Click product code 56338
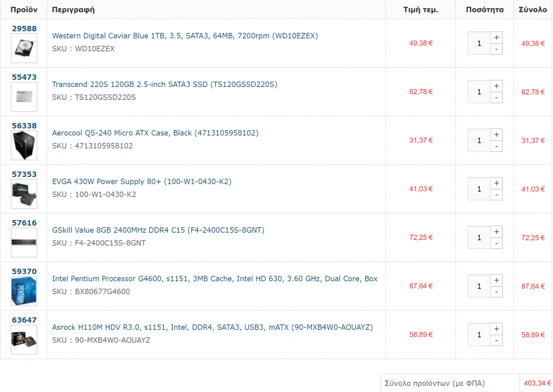 (x=24, y=126)
